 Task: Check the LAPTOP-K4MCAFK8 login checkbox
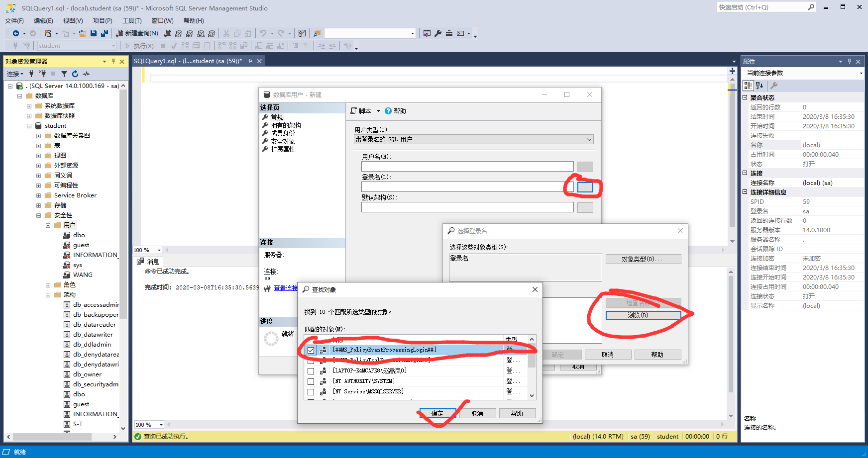311,371
